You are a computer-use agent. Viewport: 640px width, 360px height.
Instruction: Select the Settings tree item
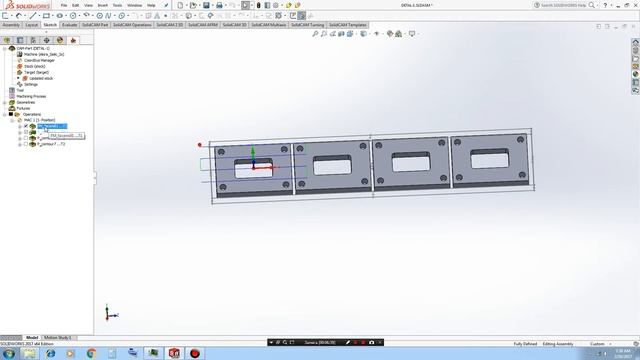[x=31, y=84]
